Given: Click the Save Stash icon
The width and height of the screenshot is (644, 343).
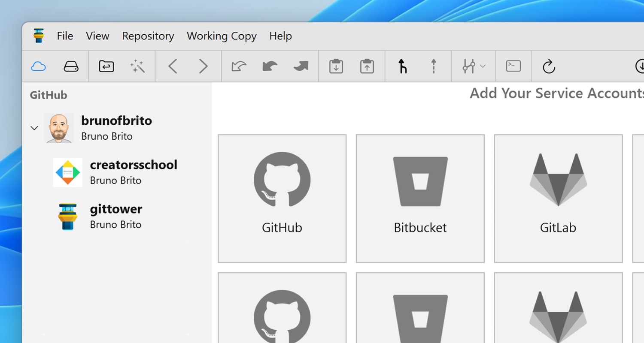Looking at the screenshot, I should pyautogui.click(x=336, y=66).
